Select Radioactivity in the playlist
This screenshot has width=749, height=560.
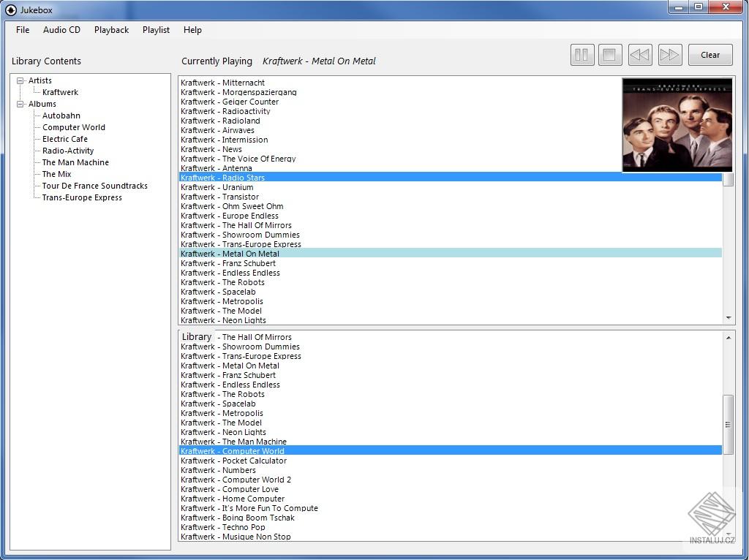(x=225, y=111)
